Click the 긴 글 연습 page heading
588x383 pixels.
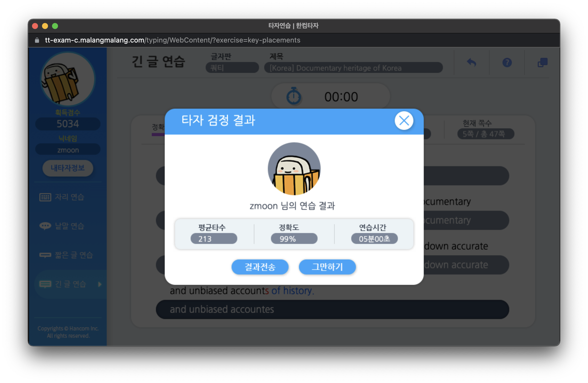pyautogui.click(x=158, y=62)
